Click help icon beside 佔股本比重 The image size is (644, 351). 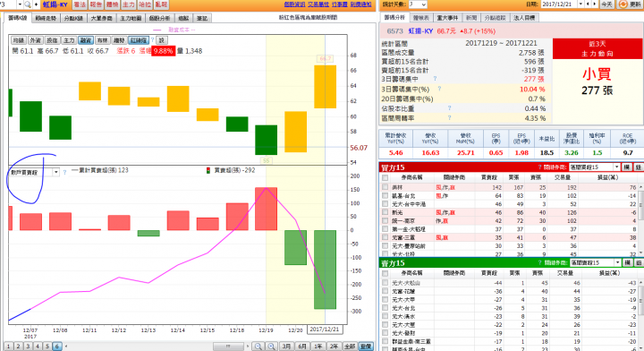tap(449, 107)
